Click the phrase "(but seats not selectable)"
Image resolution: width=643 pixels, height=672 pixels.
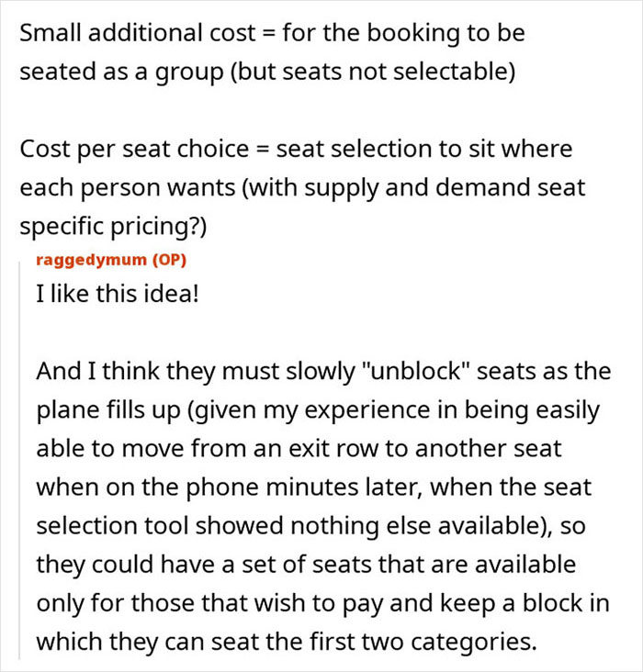point(373,72)
